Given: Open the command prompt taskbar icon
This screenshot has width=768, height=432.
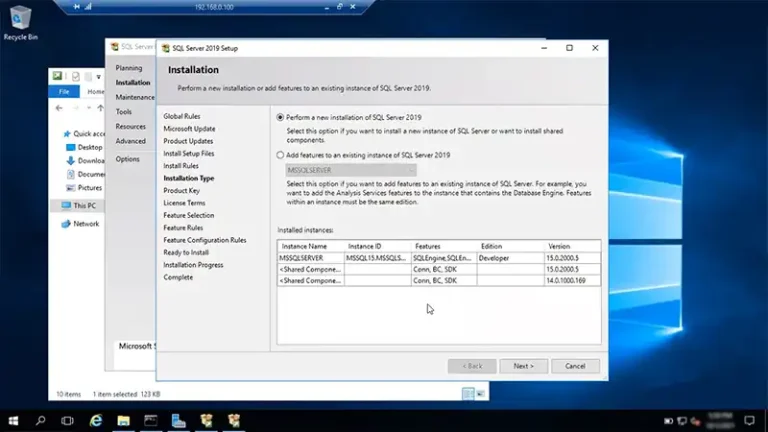Looking at the screenshot, I should (151, 421).
